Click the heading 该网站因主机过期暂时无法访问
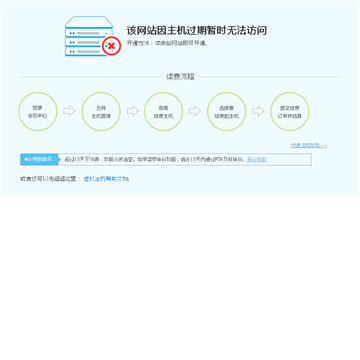The width and height of the screenshot is (360, 360). point(197,30)
